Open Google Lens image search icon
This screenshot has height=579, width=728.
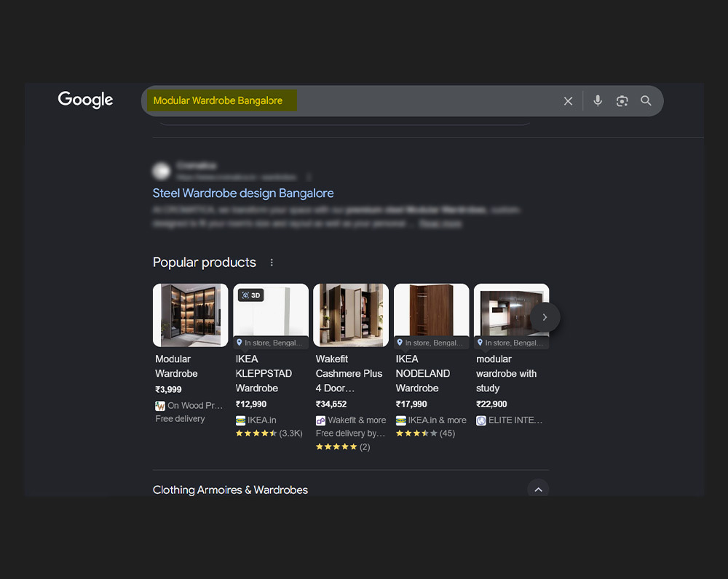pos(622,100)
